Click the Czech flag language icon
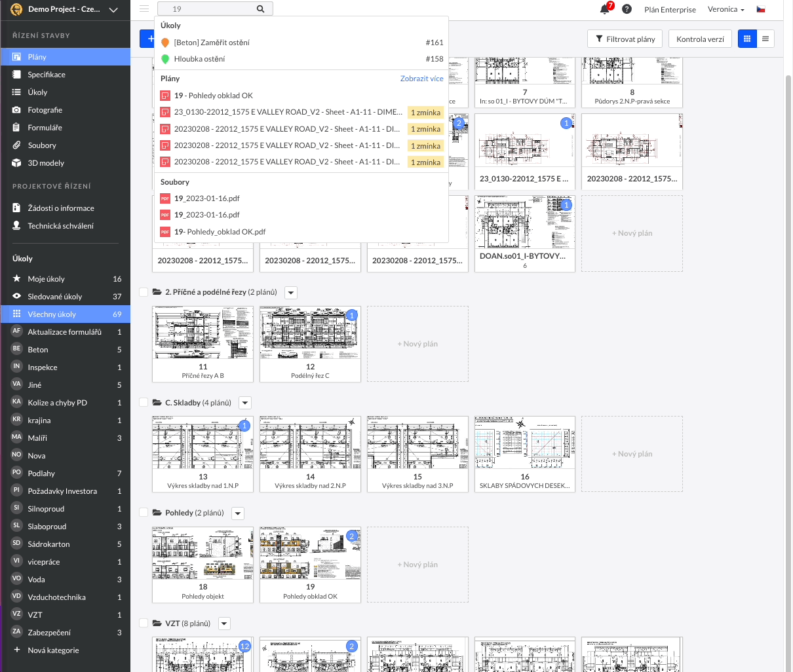Viewport: 793px width, 672px height. [761, 9]
